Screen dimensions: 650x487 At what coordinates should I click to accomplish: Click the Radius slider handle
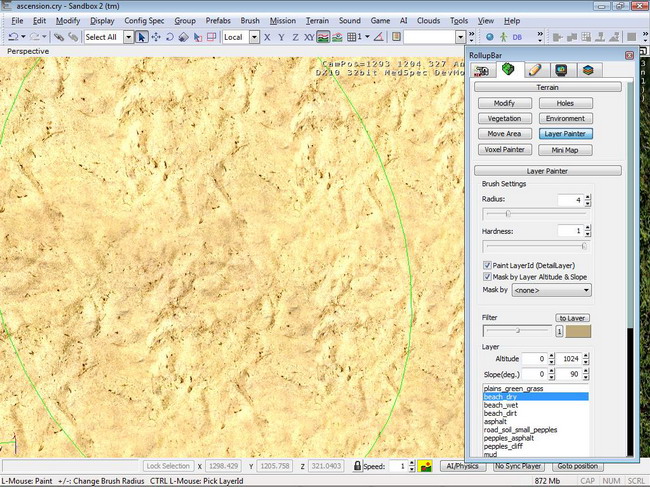click(x=508, y=214)
